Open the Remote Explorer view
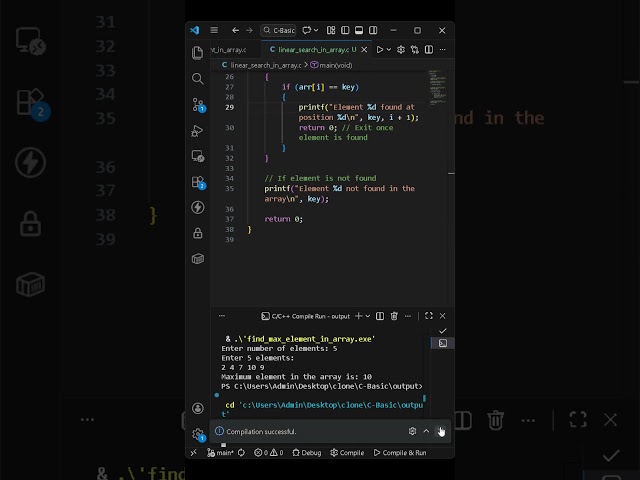This screenshot has height=480, width=640. (198, 156)
